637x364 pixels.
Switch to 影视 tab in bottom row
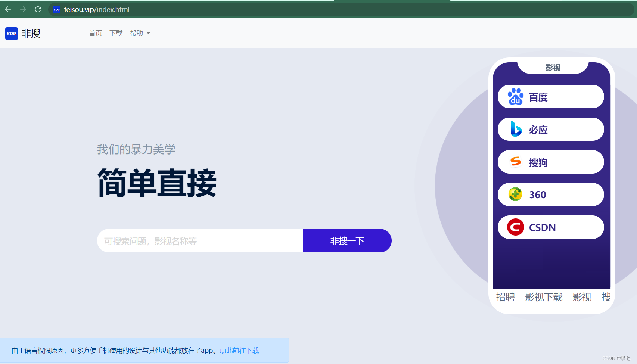tap(582, 297)
